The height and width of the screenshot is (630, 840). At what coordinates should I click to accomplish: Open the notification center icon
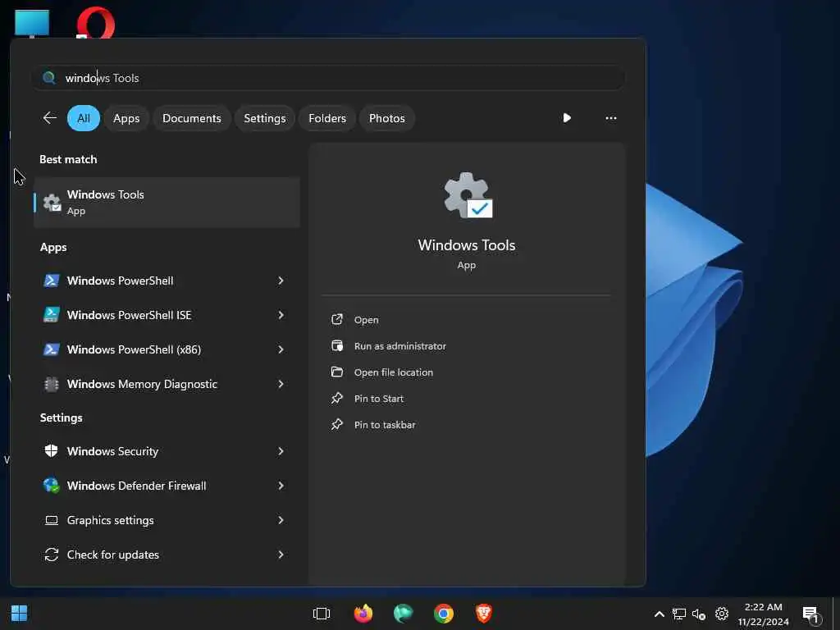[x=811, y=615]
